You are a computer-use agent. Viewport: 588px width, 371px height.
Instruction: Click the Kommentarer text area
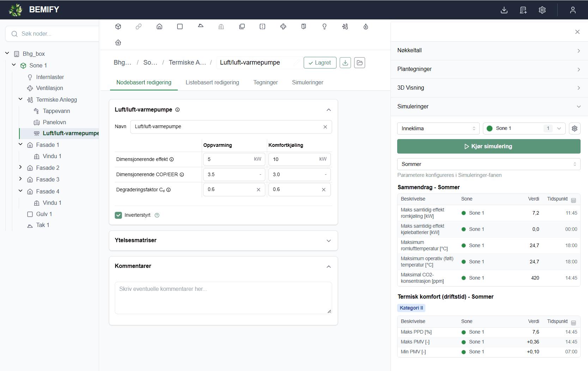[x=223, y=298]
